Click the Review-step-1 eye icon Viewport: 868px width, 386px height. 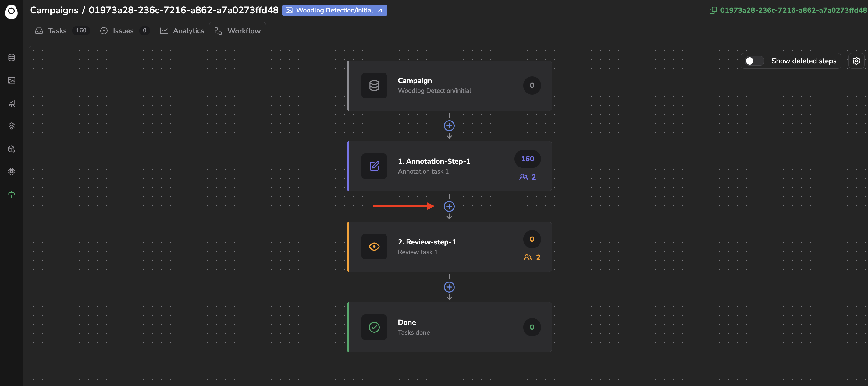click(374, 247)
